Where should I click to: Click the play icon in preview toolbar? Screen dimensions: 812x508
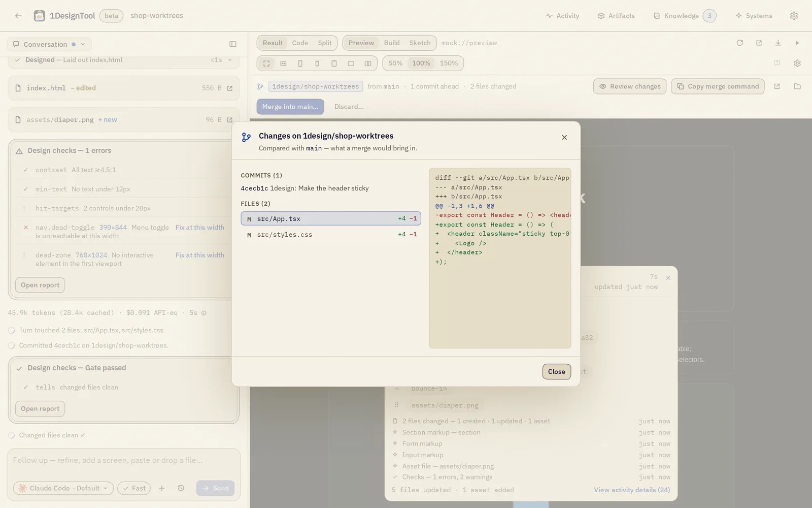pyautogui.click(x=797, y=43)
